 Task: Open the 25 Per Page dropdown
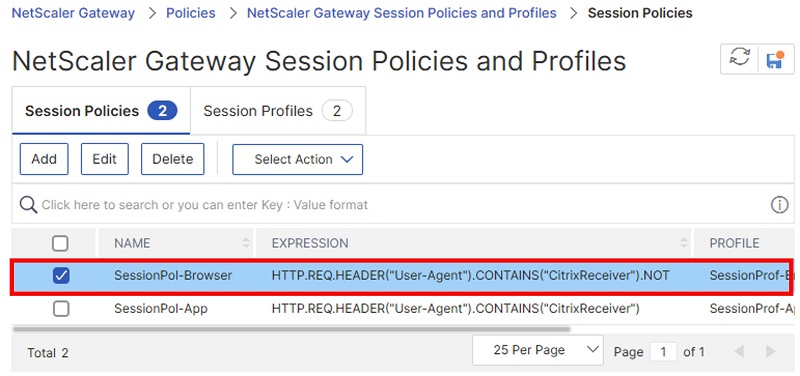(x=538, y=350)
